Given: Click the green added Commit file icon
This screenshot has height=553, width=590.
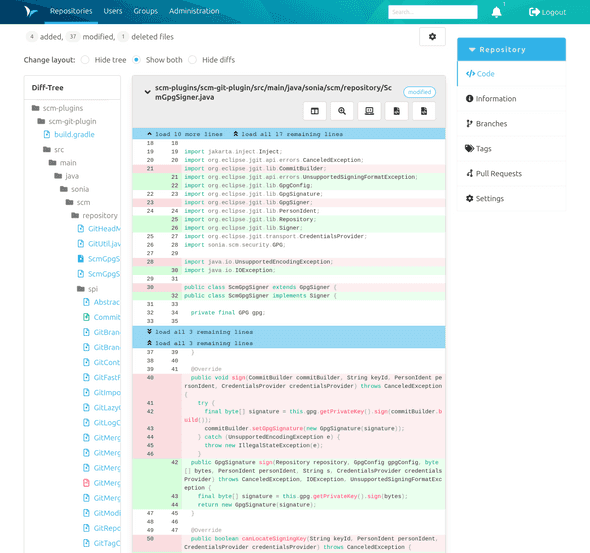Looking at the screenshot, I should point(86,317).
